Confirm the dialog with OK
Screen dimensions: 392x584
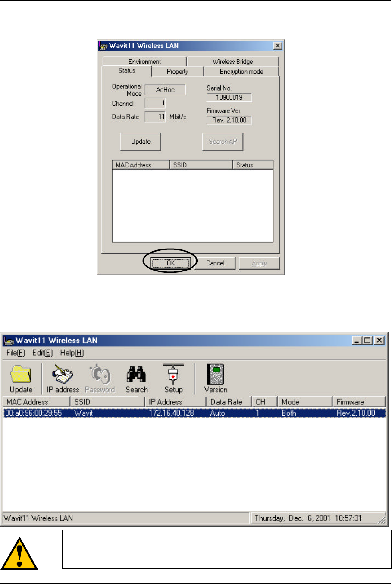click(171, 263)
